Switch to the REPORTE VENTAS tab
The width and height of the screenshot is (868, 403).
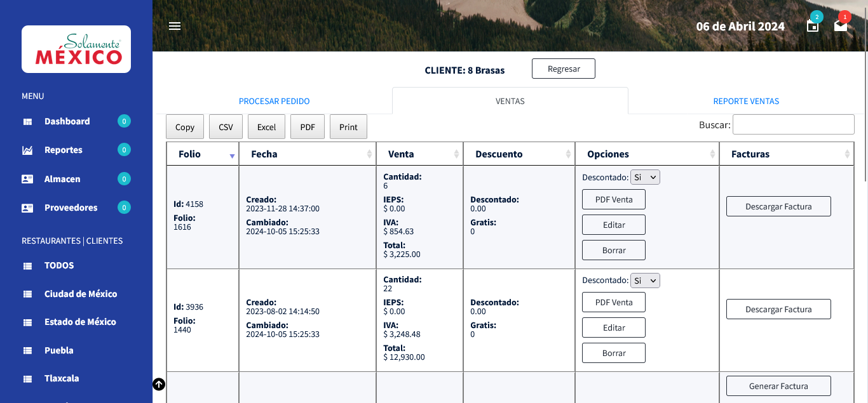(746, 102)
